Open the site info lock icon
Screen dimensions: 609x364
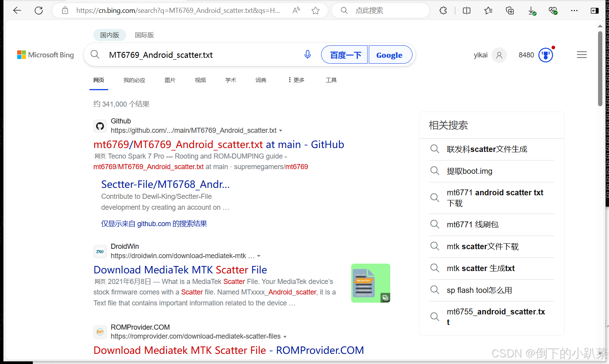click(65, 11)
